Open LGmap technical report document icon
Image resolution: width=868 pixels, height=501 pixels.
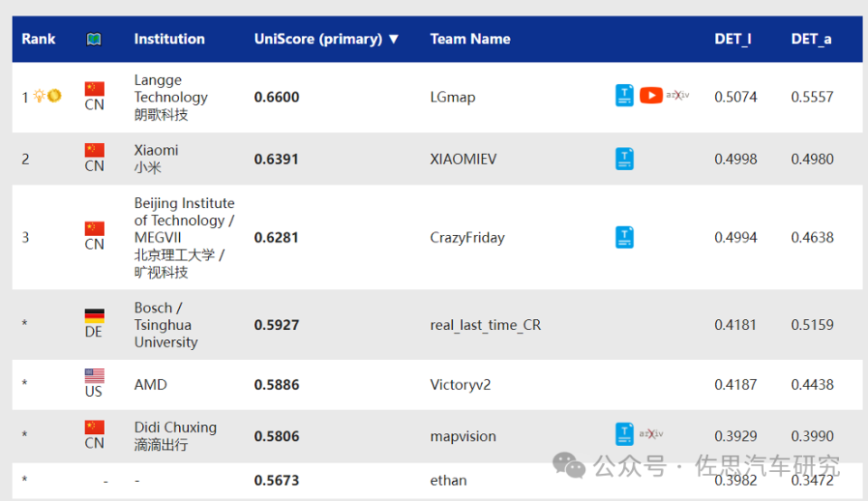pyautogui.click(x=625, y=96)
